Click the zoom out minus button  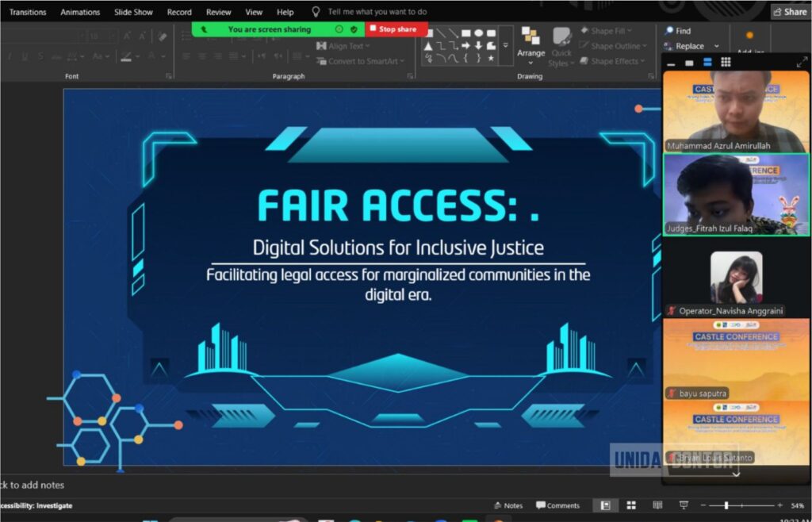point(703,505)
